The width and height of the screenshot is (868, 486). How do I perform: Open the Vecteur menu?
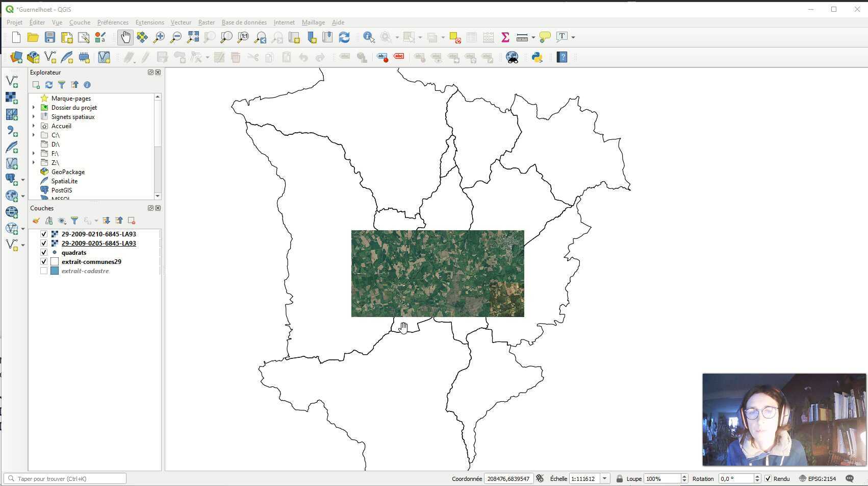[x=181, y=22]
